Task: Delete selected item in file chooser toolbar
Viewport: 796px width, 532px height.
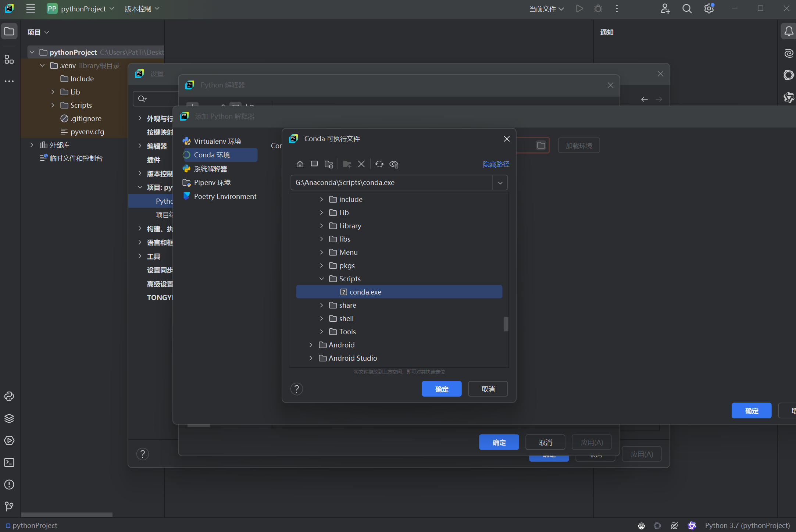Action: pyautogui.click(x=361, y=164)
